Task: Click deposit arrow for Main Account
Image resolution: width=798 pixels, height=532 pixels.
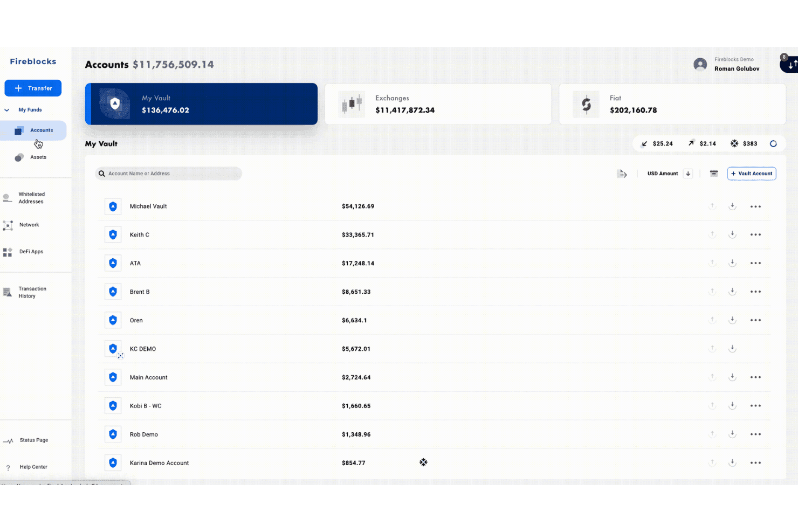Action: point(732,378)
